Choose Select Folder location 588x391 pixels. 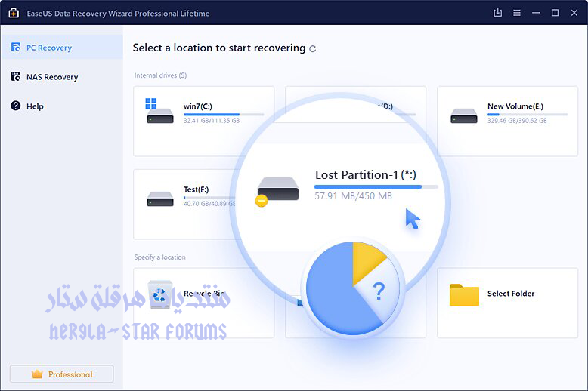507,303
